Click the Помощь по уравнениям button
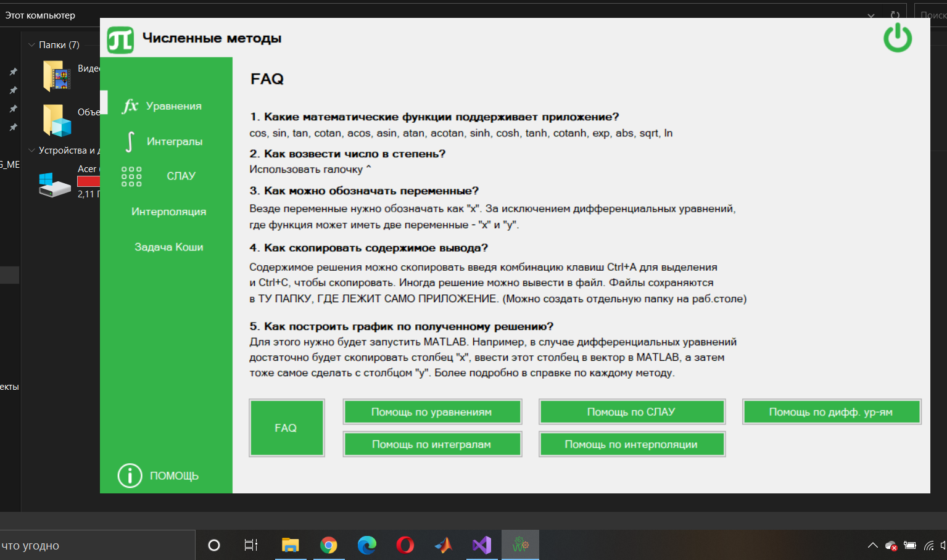The height and width of the screenshot is (560, 947). coord(432,411)
